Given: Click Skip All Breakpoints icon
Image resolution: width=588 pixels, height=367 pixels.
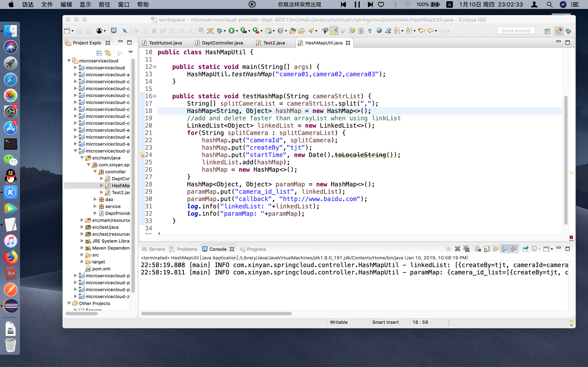Looking at the screenshot, I should 125,31.
